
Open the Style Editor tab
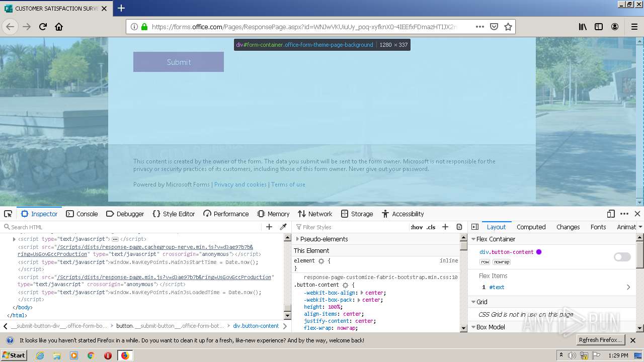click(174, 214)
